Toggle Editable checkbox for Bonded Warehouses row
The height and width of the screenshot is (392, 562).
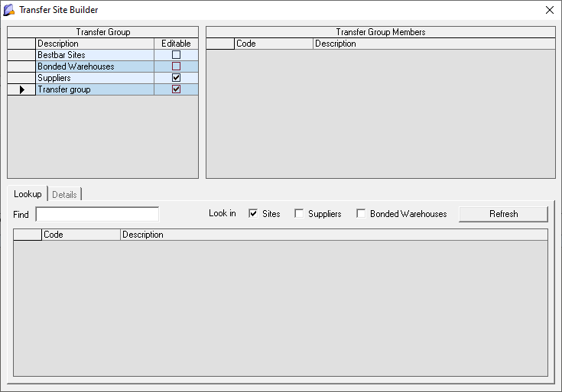click(176, 66)
